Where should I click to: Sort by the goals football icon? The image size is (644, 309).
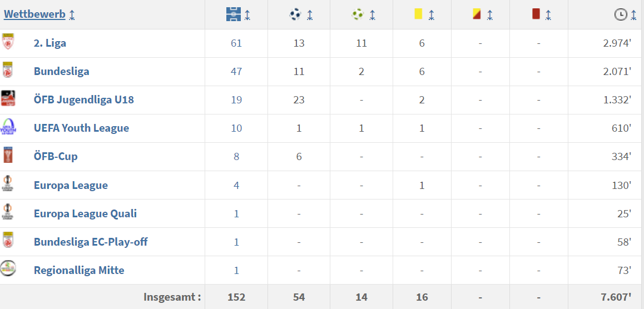coord(295,15)
